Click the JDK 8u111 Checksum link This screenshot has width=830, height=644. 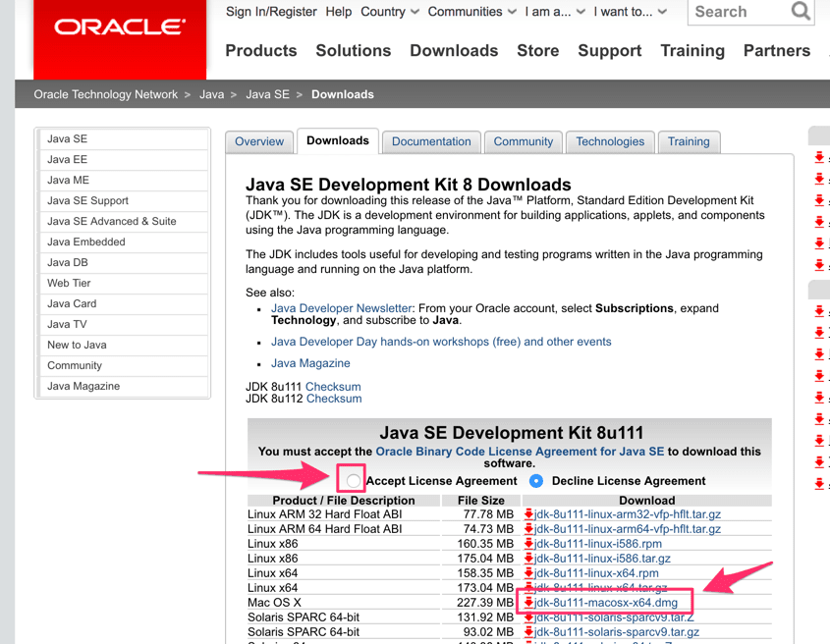[333, 386]
